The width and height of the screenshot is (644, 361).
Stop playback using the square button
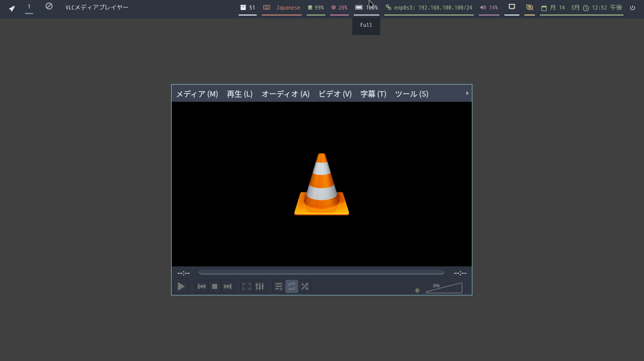pos(215,286)
